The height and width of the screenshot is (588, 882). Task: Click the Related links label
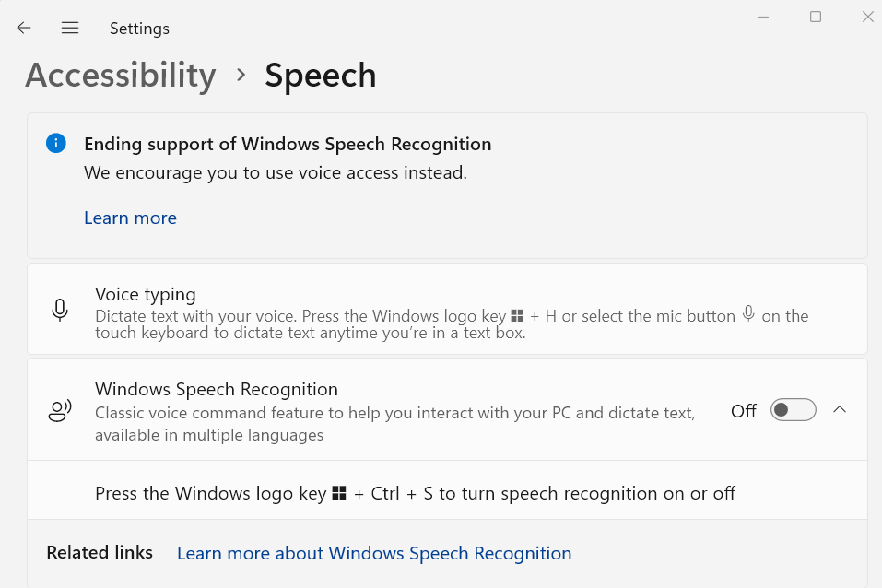(100, 552)
